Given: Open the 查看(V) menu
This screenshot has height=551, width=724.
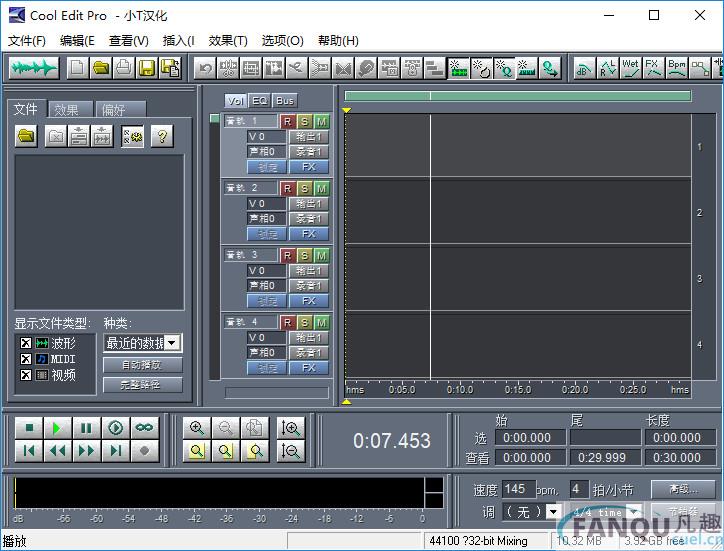Looking at the screenshot, I should click(x=128, y=41).
